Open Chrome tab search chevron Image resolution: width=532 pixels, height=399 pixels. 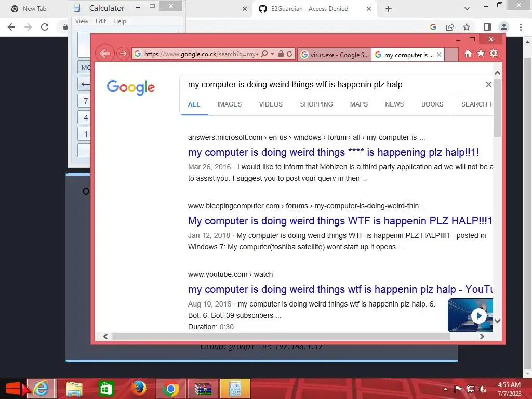tap(467, 9)
